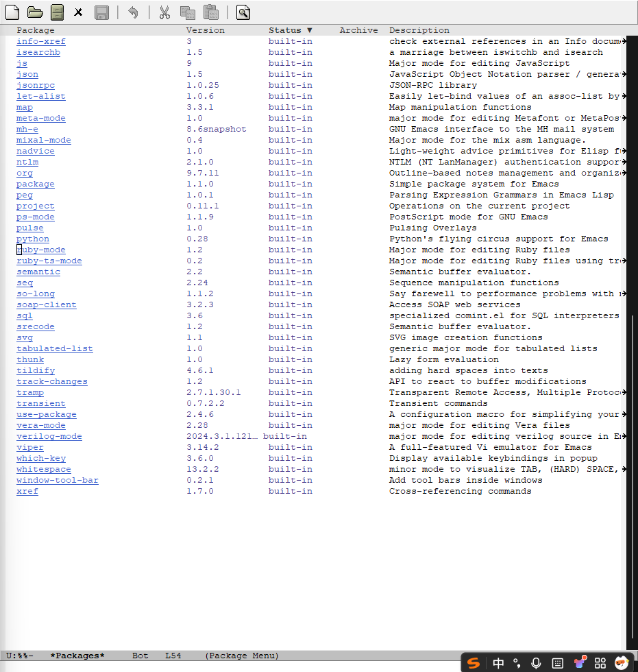Open the soap-client package link

point(47,304)
